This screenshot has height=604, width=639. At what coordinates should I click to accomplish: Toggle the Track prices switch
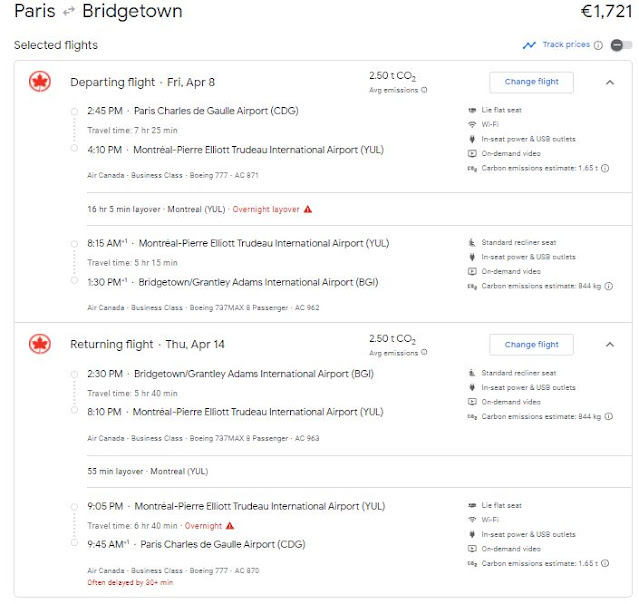pos(621,45)
